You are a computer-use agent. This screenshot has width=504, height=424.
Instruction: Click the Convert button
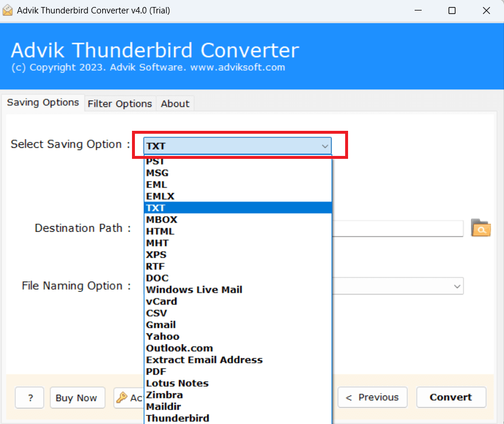(x=451, y=397)
